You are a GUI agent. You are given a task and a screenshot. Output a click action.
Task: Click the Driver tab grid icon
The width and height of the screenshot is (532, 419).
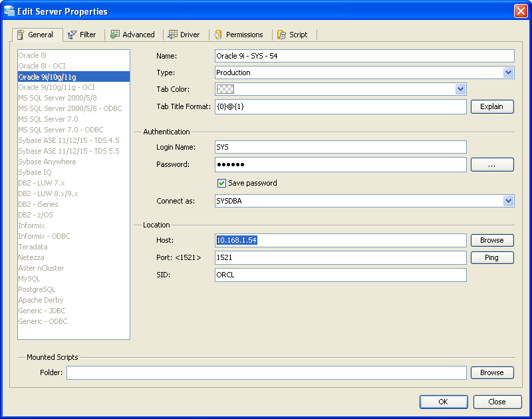click(x=173, y=35)
